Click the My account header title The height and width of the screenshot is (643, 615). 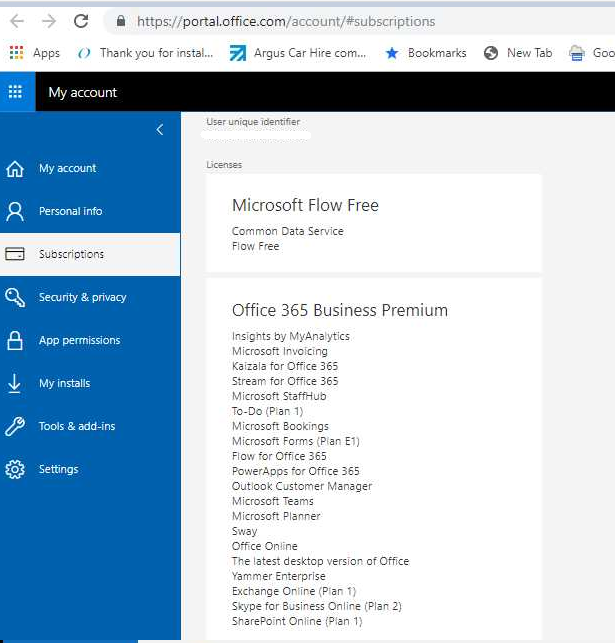click(83, 92)
